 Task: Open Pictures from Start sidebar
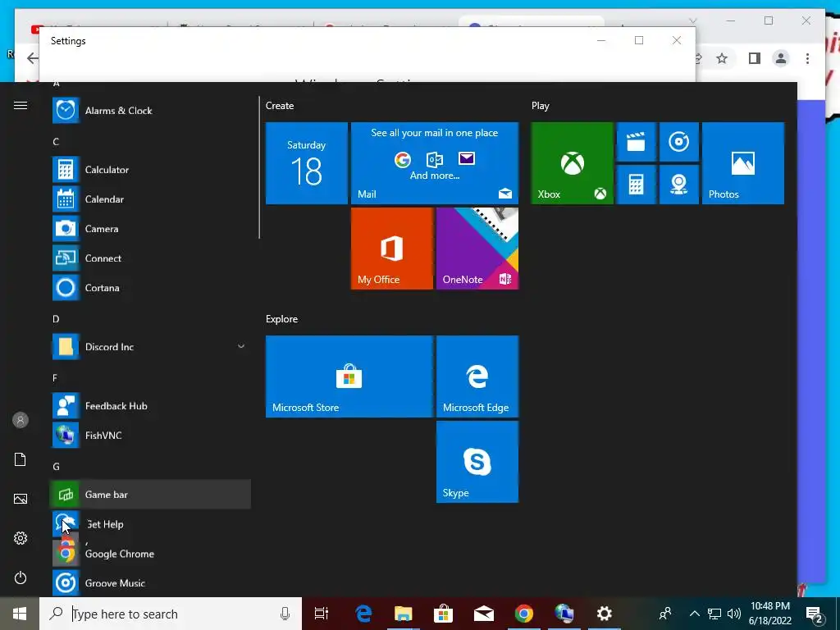coord(21,499)
